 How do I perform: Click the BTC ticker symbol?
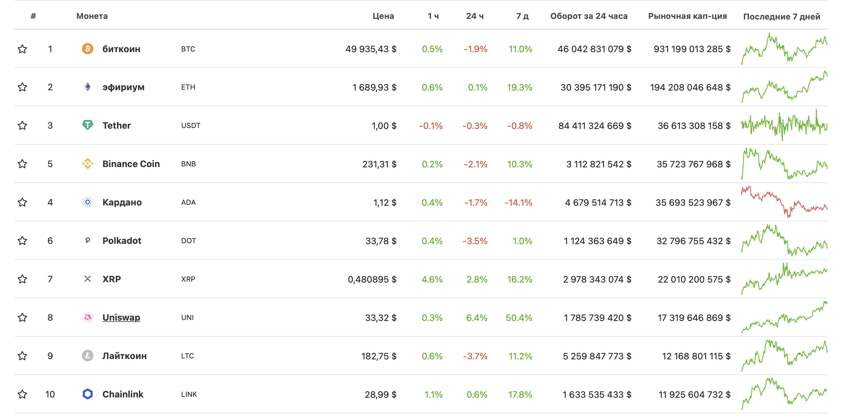188,49
